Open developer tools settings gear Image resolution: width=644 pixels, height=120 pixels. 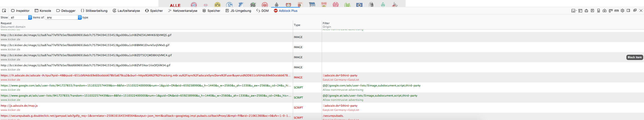click(x=623, y=11)
